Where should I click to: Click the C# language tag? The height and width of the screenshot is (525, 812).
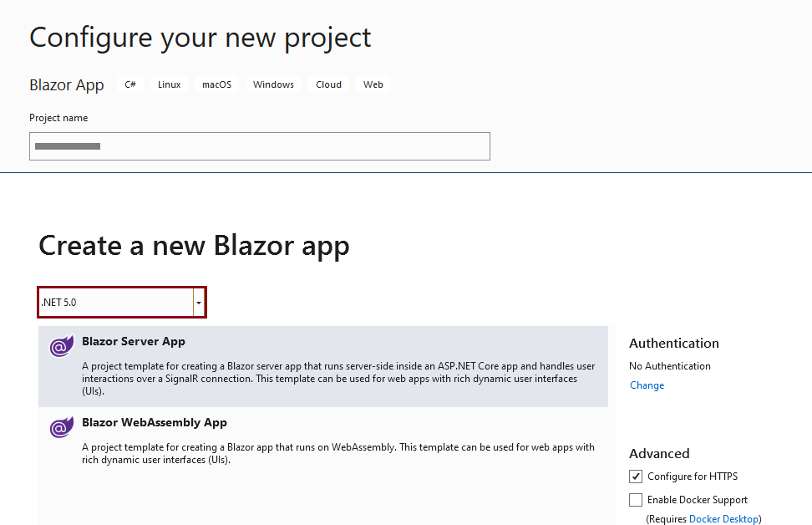click(130, 84)
